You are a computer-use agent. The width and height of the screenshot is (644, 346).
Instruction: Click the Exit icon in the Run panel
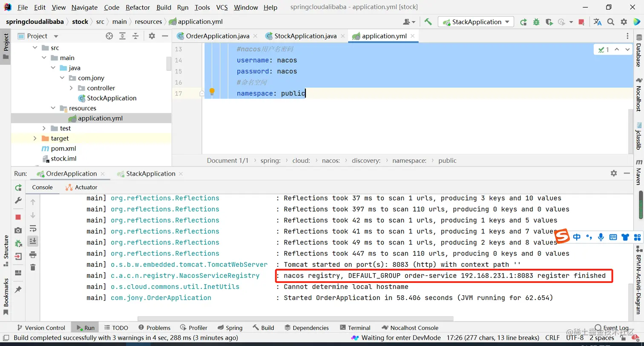click(x=18, y=257)
